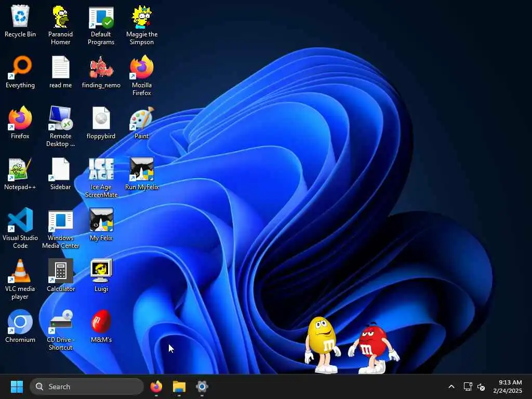Image resolution: width=532 pixels, height=399 pixels.
Task: Open the Mozilla Firefox desktop shortcut
Action: coord(141,76)
